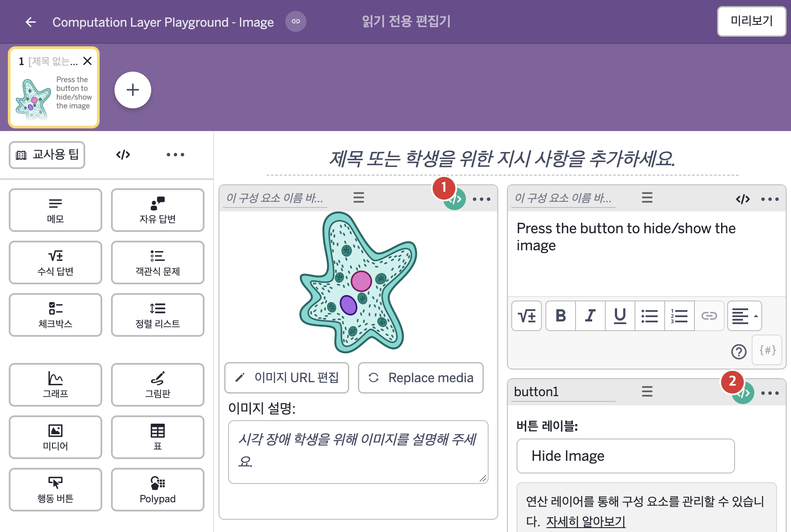791x532 pixels.
Task: Open note component's code icon
Action: click(743, 199)
